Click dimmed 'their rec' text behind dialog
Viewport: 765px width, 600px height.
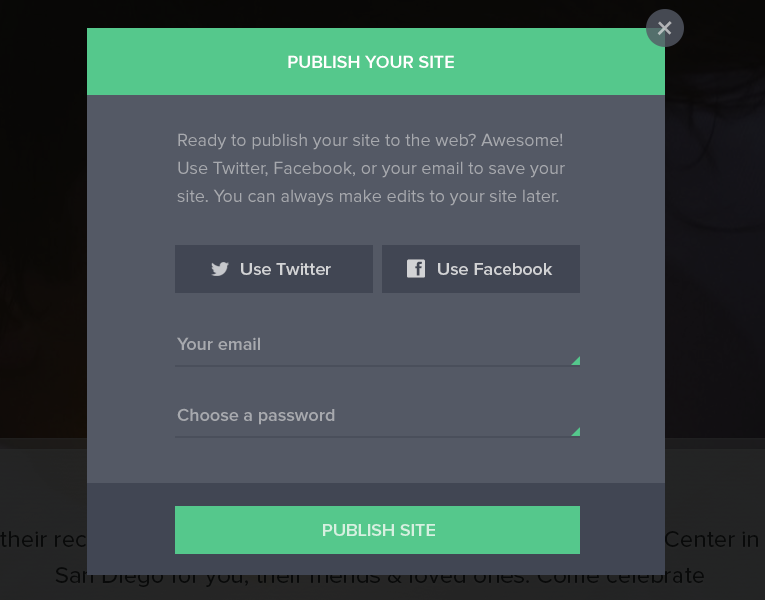coord(43,540)
